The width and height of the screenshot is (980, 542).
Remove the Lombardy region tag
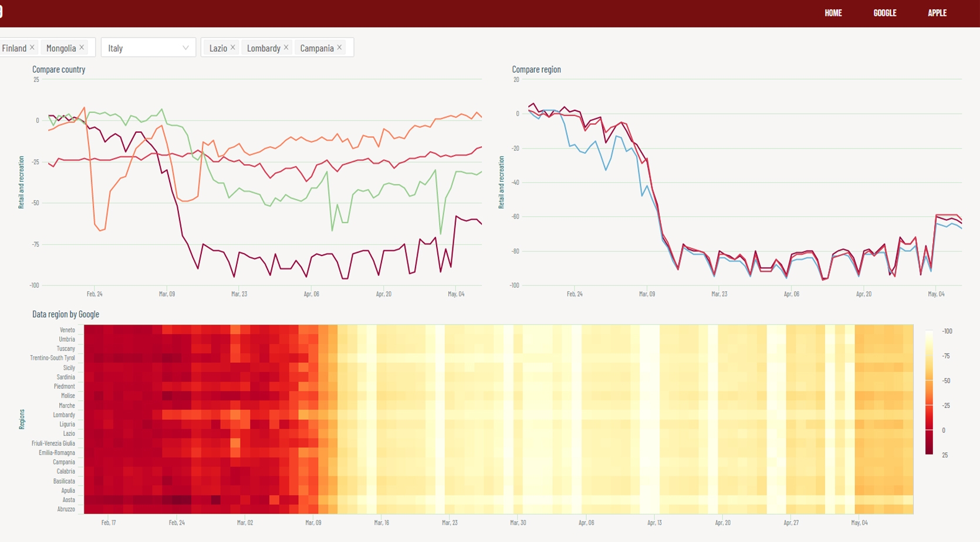pyautogui.click(x=286, y=48)
